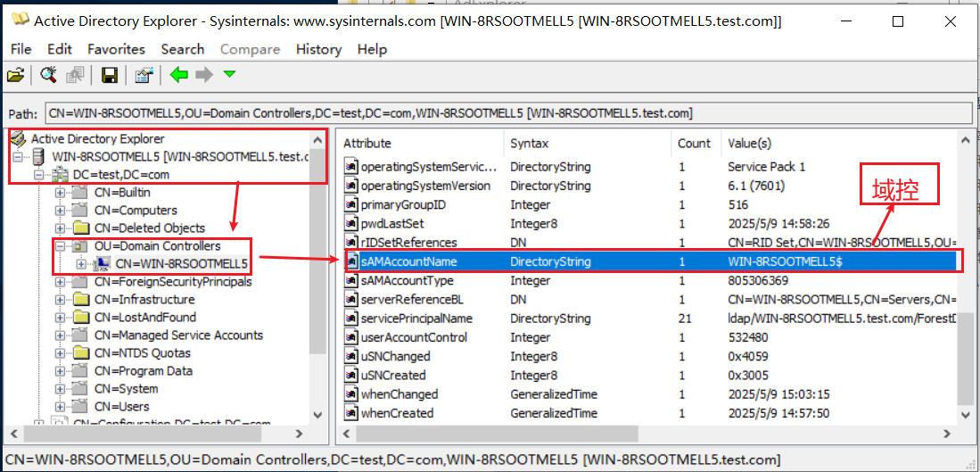Open the Search Container magnifier toolbar icon
The height and width of the screenshot is (472, 980).
pos(48,76)
